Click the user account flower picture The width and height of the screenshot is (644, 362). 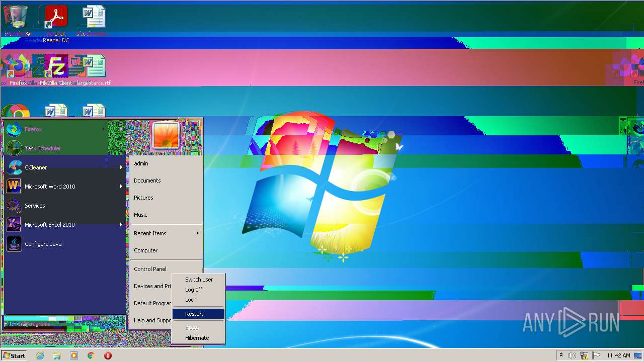(166, 135)
